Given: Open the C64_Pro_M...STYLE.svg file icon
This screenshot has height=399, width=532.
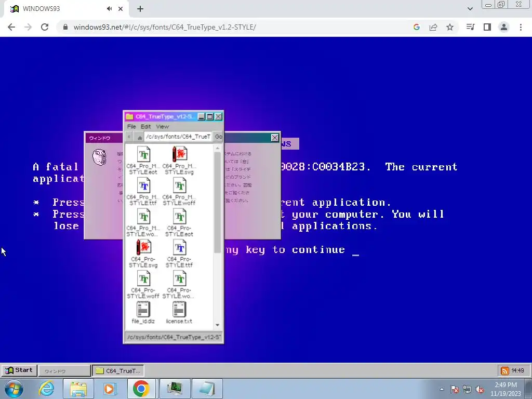Looking at the screenshot, I should pos(179,160).
